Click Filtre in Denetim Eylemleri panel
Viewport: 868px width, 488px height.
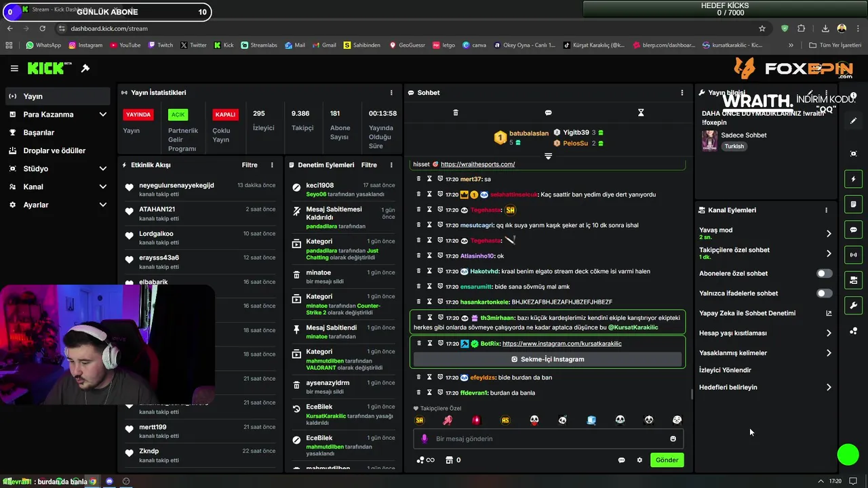coord(369,165)
